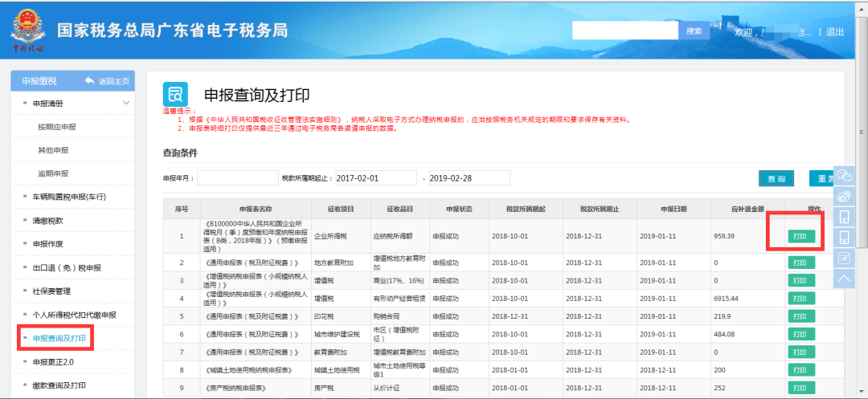This screenshot has width=868, height=399.
Task: Click the second mobile phone floating icon
Action: point(844,237)
